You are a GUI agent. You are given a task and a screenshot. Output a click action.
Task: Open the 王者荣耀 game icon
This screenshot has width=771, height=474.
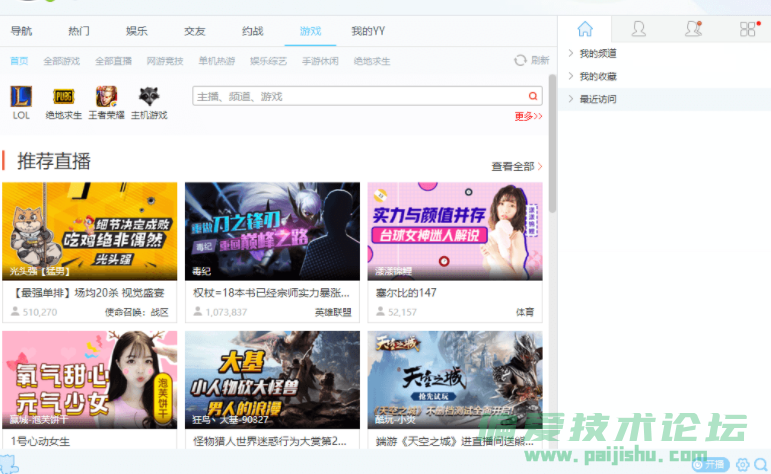[106, 97]
